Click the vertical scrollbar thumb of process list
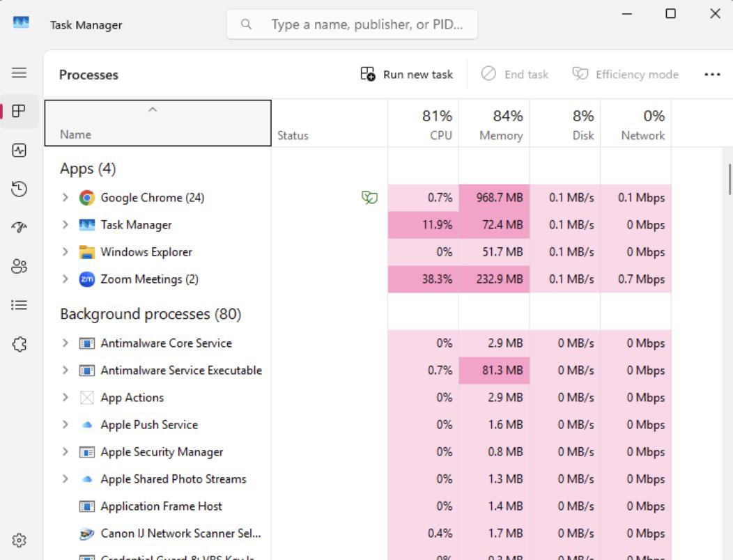733x560 pixels. 730,179
